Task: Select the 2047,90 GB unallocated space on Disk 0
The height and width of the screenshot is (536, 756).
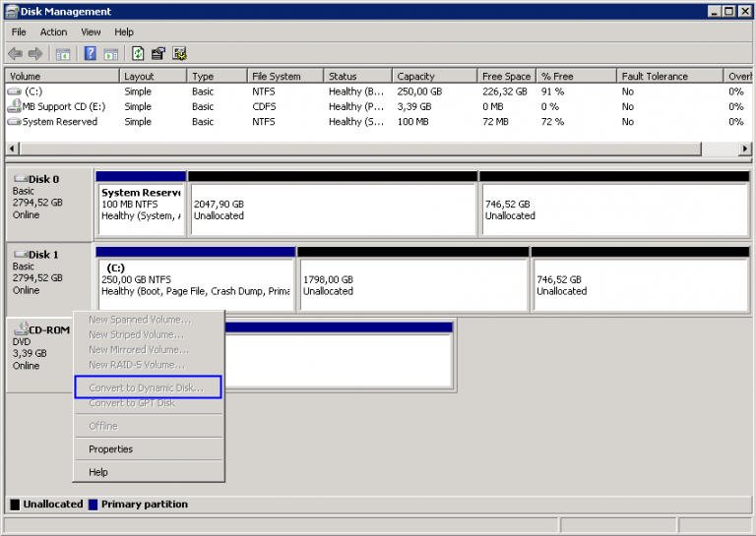Action: [331, 208]
